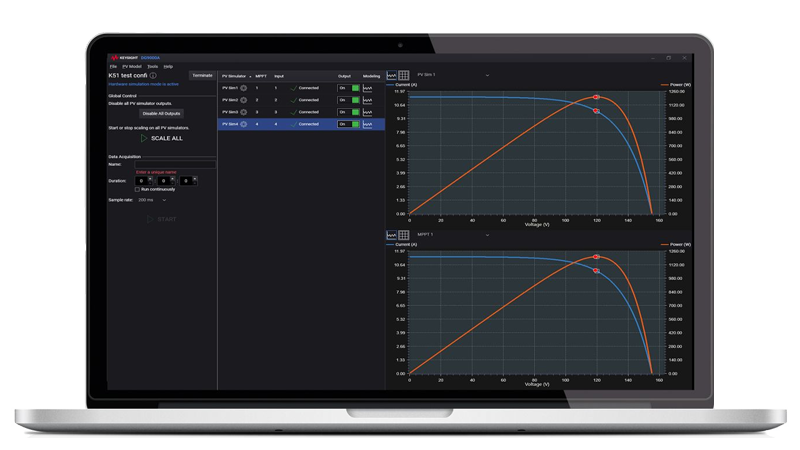Screen dimensions: 800x450
Task: Expand the Sample rate dropdown
Action: pos(152,200)
